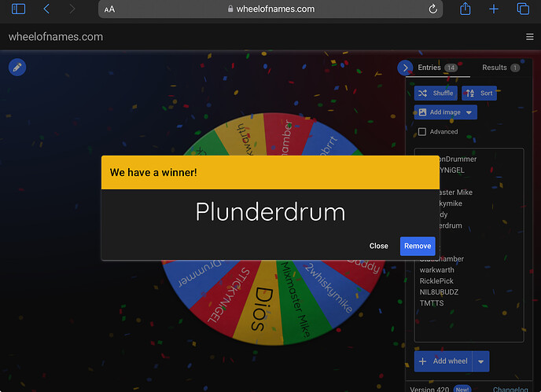The image size is (541, 392).
Task: Add a new wheel
Action: tap(443, 361)
